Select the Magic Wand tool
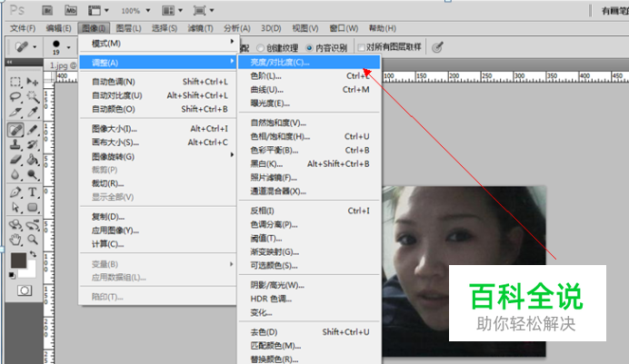Image resolution: width=629 pixels, height=364 pixels. 33,97
